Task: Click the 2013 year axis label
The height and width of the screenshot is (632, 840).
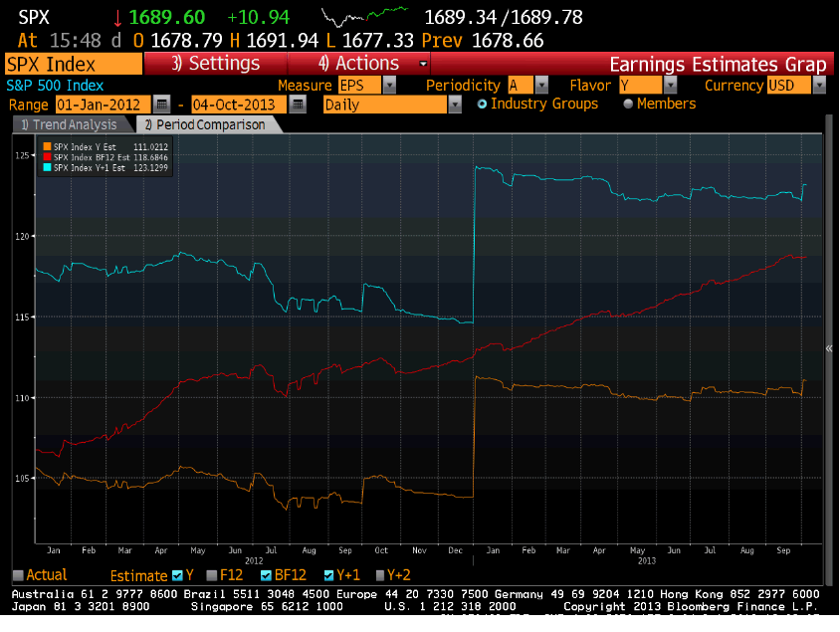Action: coord(647,560)
